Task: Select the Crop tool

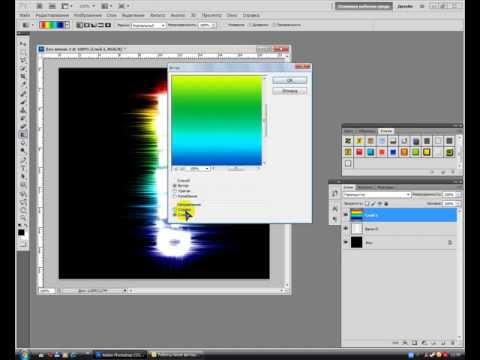Action: pos(23,77)
